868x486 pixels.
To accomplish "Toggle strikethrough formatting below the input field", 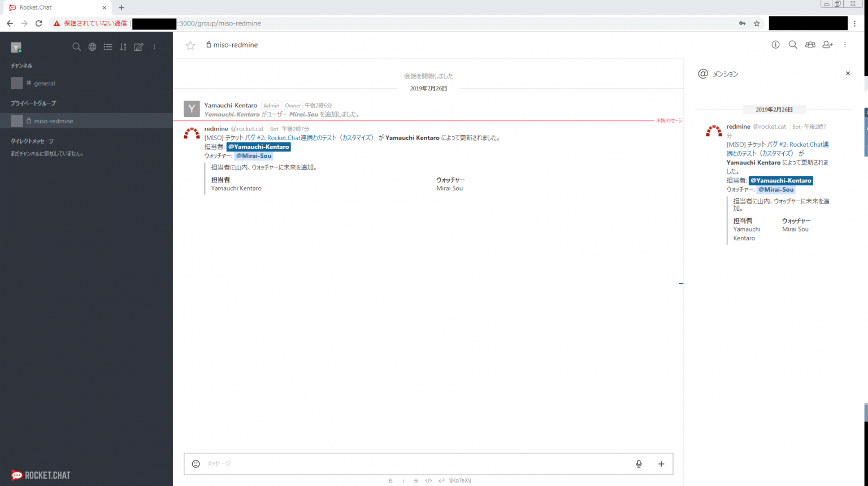I will tap(415, 480).
